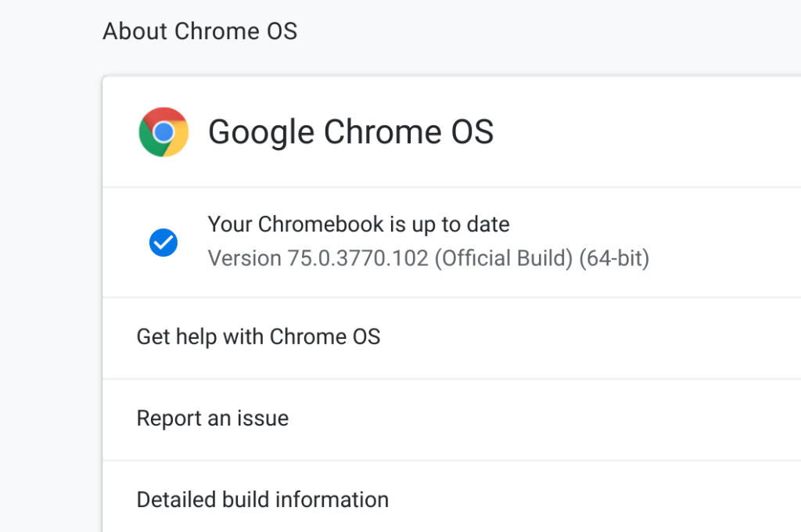The width and height of the screenshot is (801, 532).
Task: Click the version number 75.0.3770.102
Action: pos(357,258)
